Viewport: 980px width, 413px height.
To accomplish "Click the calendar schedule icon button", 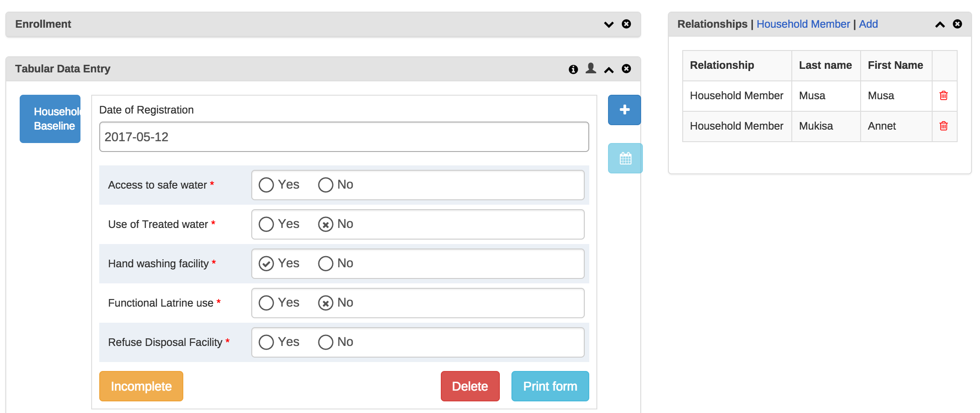I will pyautogui.click(x=625, y=158).
